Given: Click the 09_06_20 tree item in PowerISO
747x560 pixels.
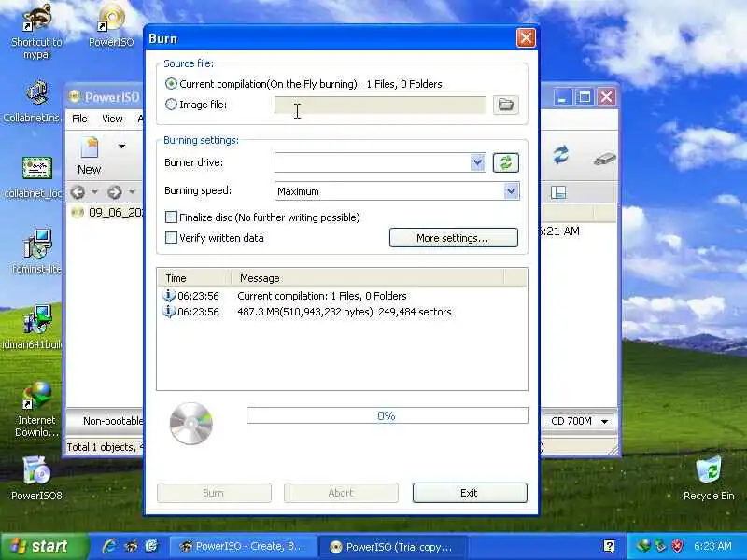Looking at the screenshot, I should click(107, 212).
